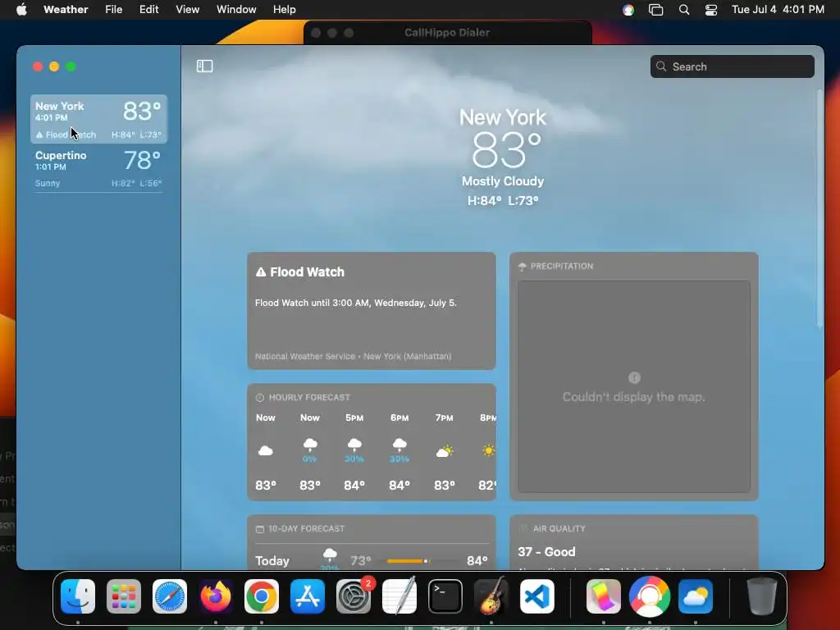Select New York in the sidebar
Viewport: 840px width, 630px height.
(98, 119)
